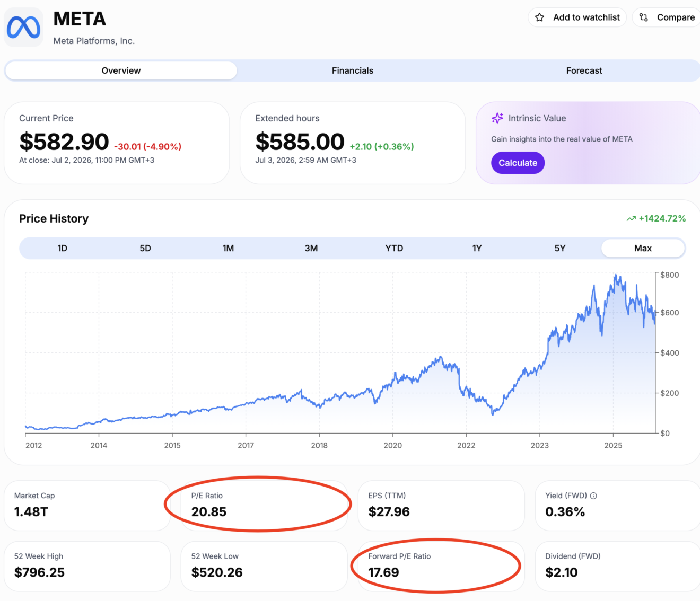Click the green trend arrow beside +1424.72%
Image resolution: width=700 pixels, height=601 pixels.
click(631, 218)
